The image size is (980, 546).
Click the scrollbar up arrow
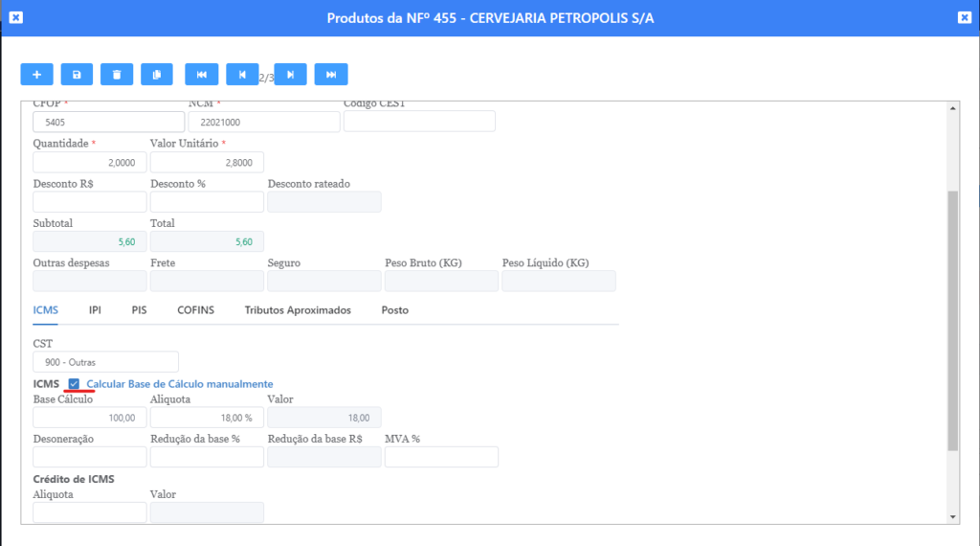tap(952, 108)
